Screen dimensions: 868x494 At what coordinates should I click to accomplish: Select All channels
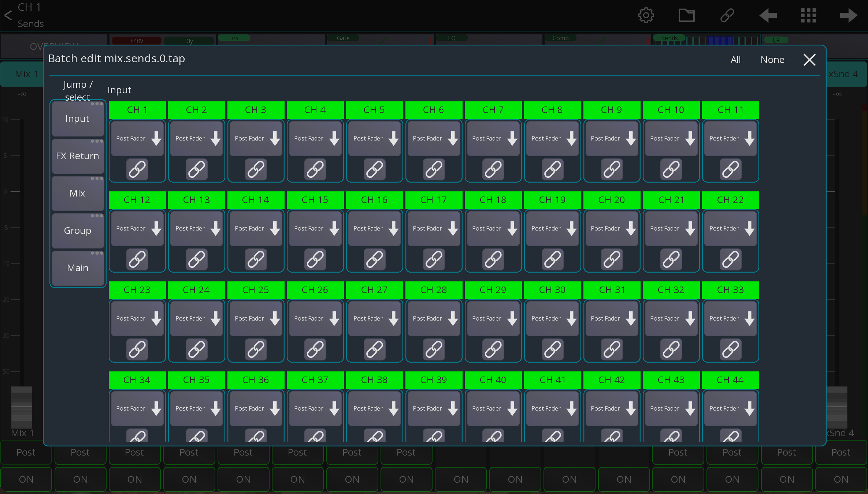tap(735, 60)
